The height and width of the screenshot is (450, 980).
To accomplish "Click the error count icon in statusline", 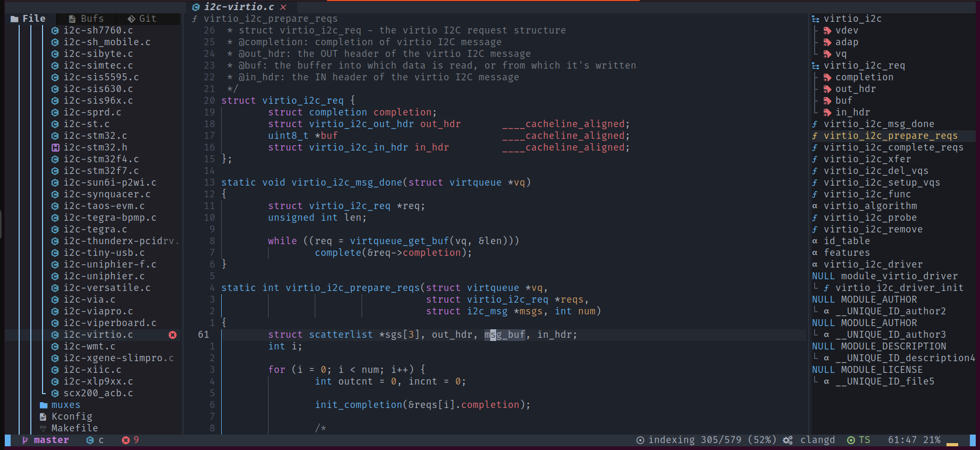I will 125,440.
